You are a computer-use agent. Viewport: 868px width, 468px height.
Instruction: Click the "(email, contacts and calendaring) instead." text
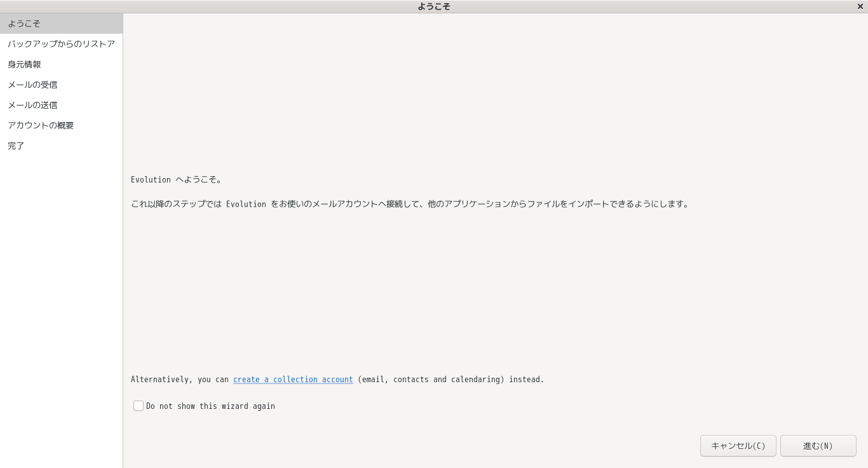click(x=451, y=380)
